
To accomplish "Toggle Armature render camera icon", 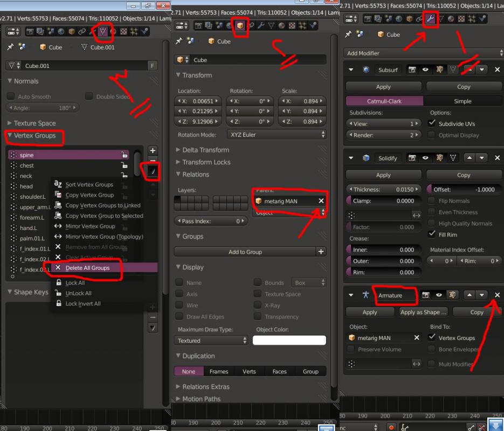I will coord(426,295).
